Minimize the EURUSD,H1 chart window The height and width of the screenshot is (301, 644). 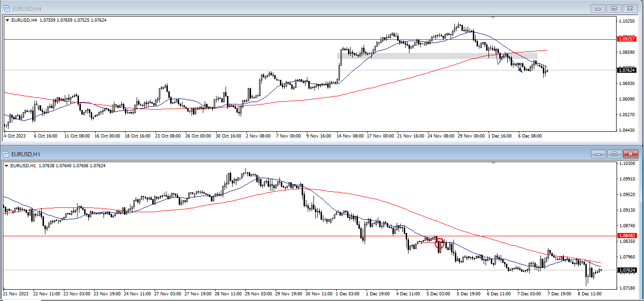pos(599,154)
